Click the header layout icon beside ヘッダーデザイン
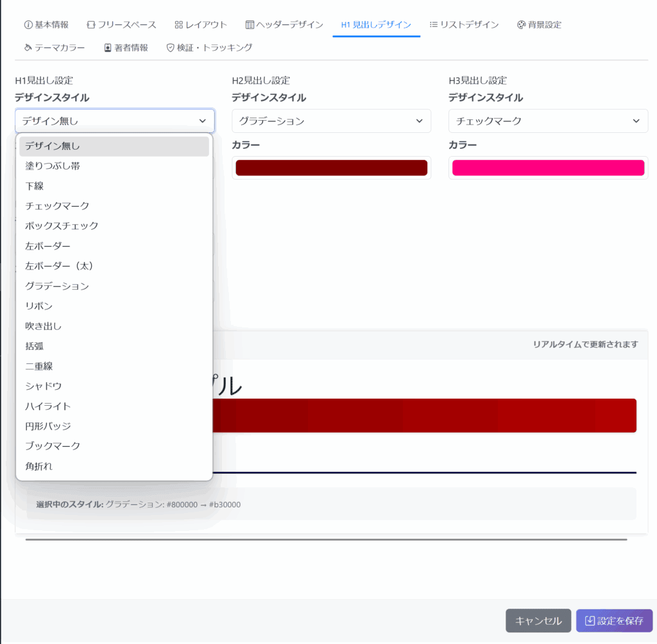 click(x=250, y=25)
